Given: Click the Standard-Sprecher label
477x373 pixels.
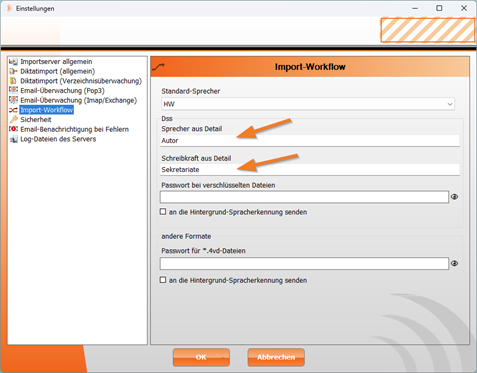Looking at the screenshot, I should pos(191,91).
